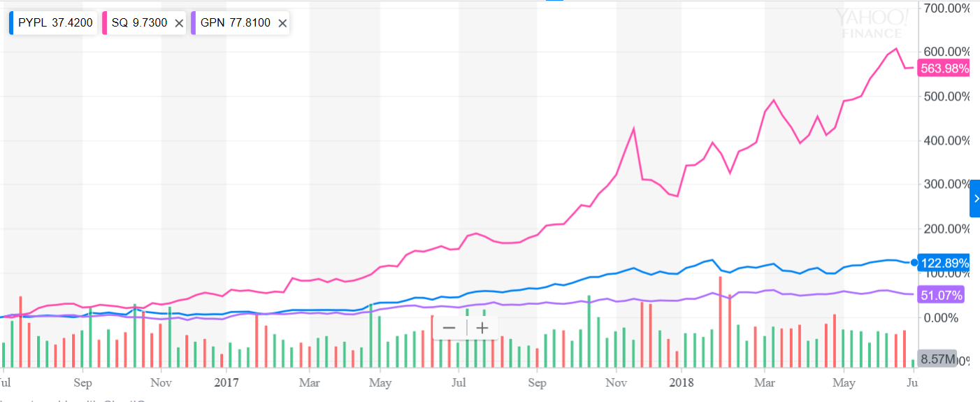The image size is (980, 402).
Task: Click the Sep label left of 2017
Action: [x=82, y=382]
